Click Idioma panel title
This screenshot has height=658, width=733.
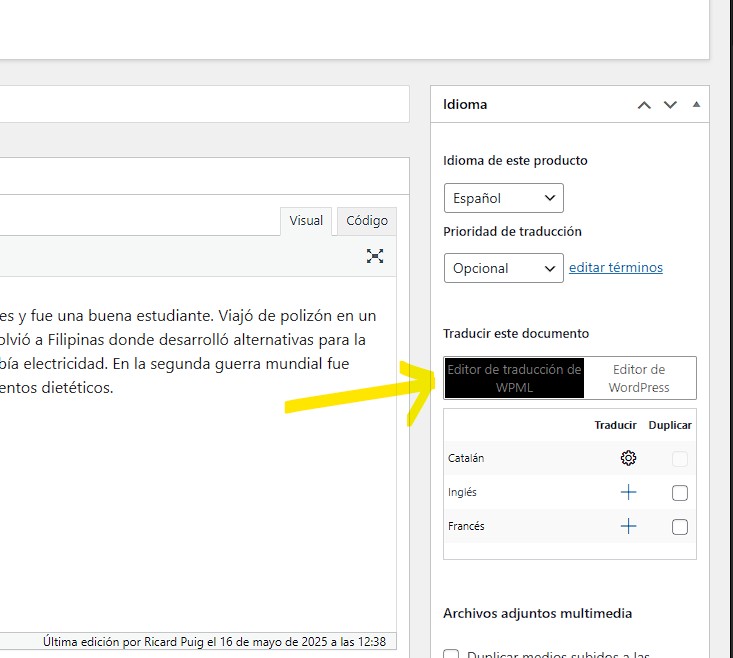click(x=465, y=104)
